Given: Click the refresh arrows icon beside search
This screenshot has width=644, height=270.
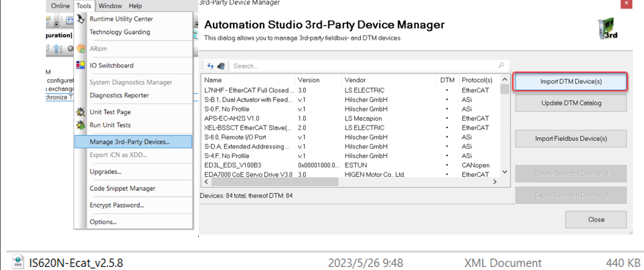Looking at the screenshot, I should [x=211, y=66].
